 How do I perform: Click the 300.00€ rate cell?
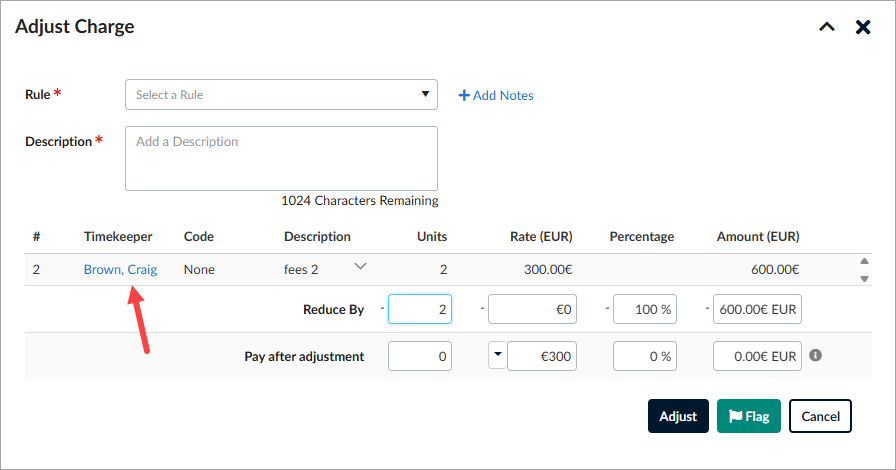(548, 269)
